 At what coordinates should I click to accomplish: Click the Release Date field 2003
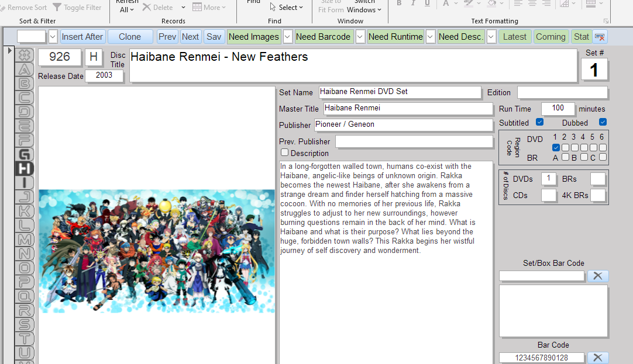(104, 75)
